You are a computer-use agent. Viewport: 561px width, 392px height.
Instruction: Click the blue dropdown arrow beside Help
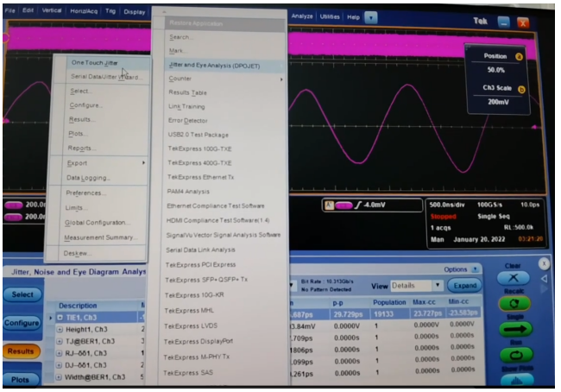[x=371, y=17]
